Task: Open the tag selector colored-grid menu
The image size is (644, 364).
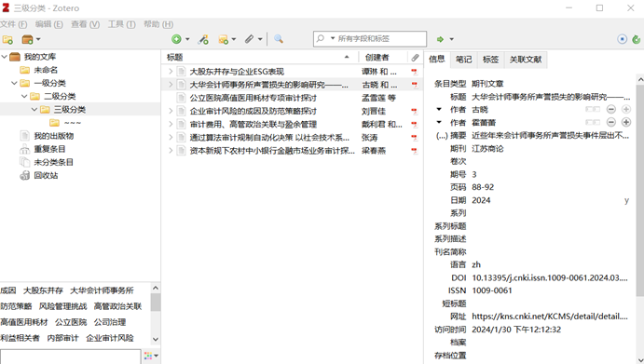Action: click(151, 356)
